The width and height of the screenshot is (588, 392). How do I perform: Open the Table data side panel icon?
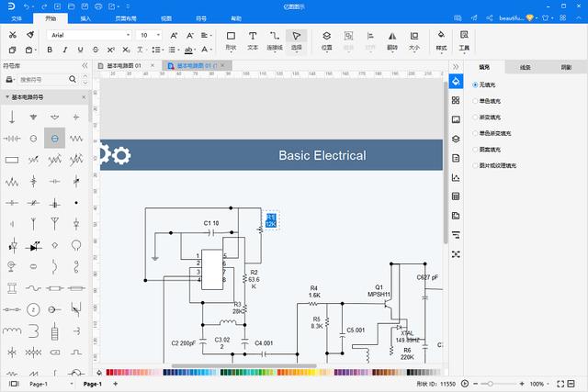[x=456, y=196]
